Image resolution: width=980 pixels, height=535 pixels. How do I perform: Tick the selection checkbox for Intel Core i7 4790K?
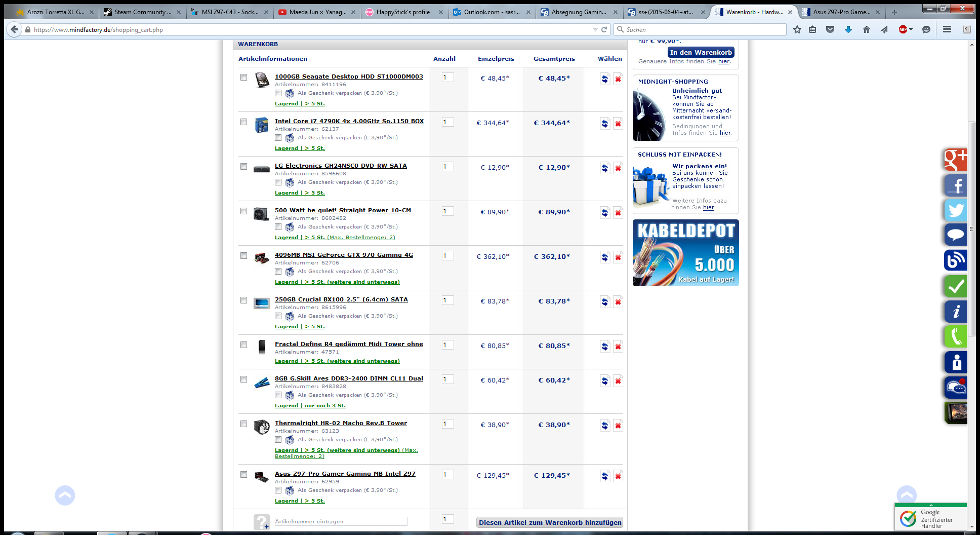tap(243, 122)
